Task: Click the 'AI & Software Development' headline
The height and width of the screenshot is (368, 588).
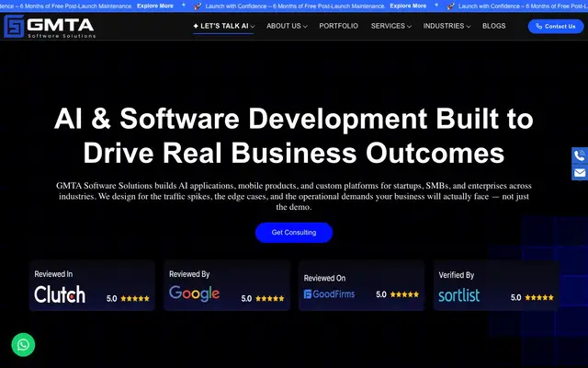Action: tap(294, 135)
